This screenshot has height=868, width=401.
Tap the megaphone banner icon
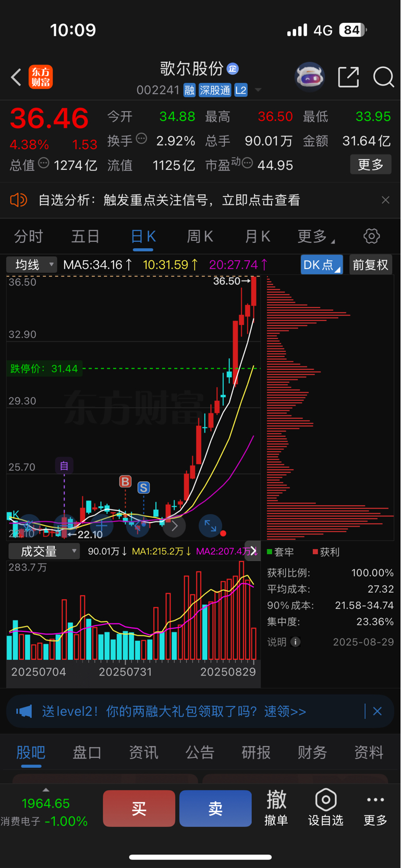click(24, 712)
